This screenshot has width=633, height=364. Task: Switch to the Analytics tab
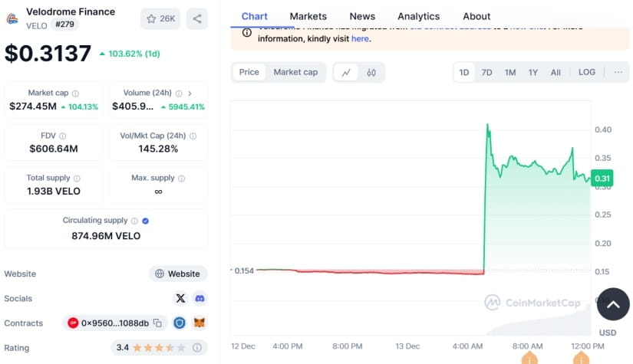point(419,17)
